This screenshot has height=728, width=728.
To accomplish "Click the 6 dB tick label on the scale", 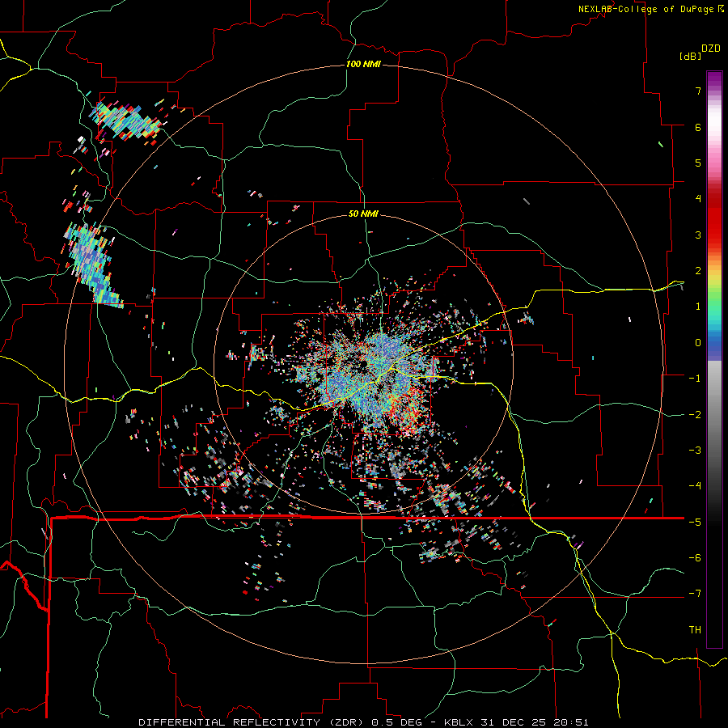I will [698, 127].
